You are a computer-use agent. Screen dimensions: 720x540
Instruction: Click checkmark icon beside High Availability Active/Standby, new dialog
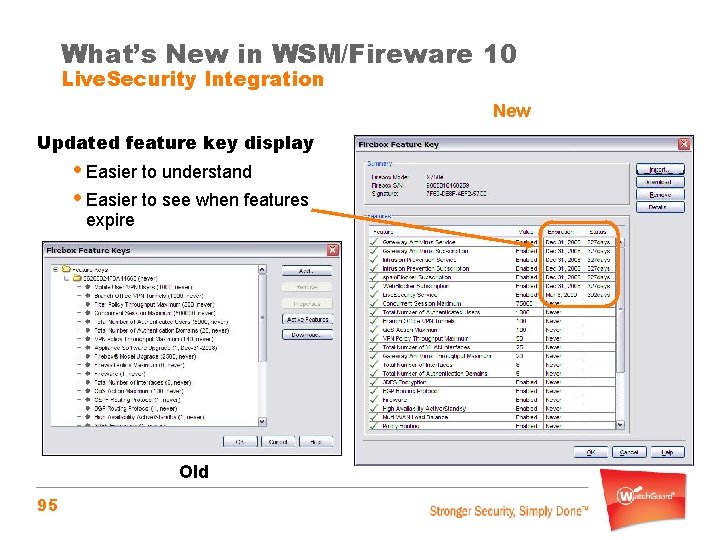[374, 408]
